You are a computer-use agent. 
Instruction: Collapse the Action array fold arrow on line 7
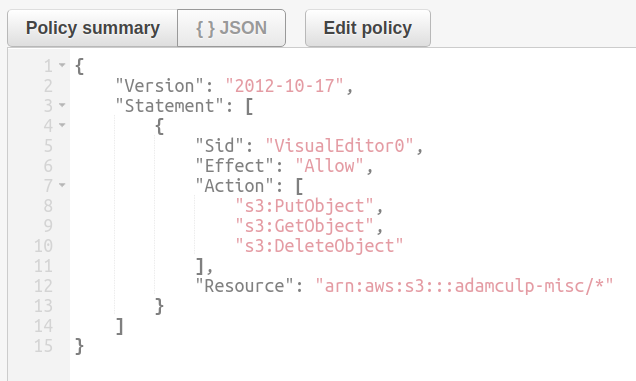tap(62, 185)
